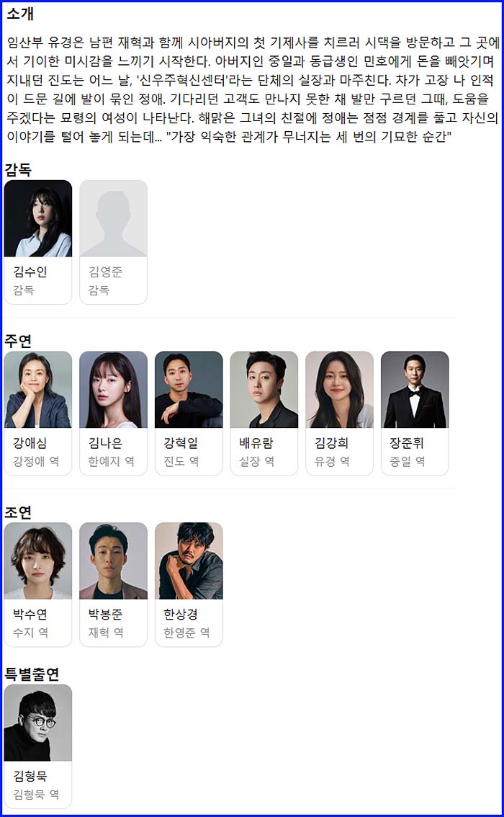Select 김나은's portrait thumbnail
This screenshot has height=817, width=504.
point(114,390)
